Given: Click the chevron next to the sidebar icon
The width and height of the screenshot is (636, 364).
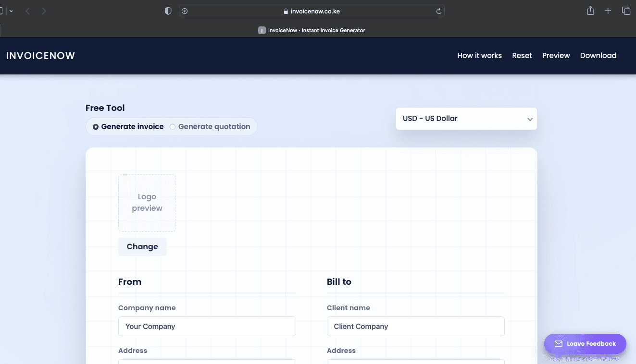Looking at the screenshot, I should click(x=12, y=10).
